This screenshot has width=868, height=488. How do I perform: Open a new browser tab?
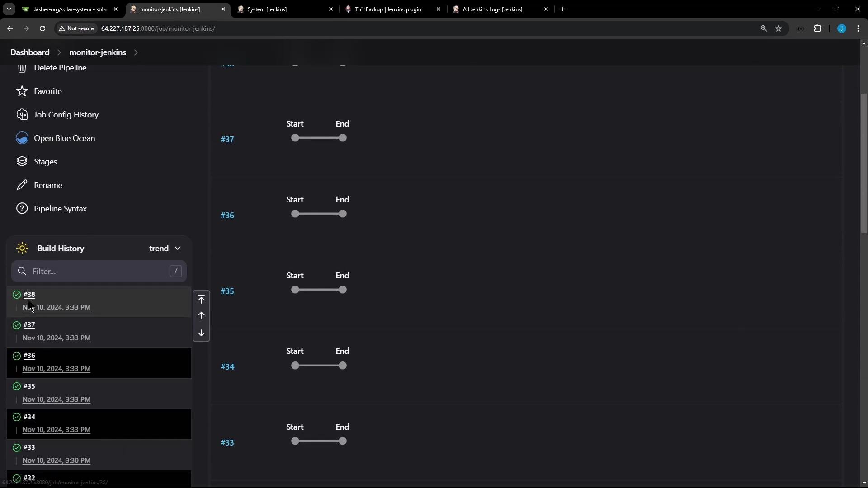[562, 9]
